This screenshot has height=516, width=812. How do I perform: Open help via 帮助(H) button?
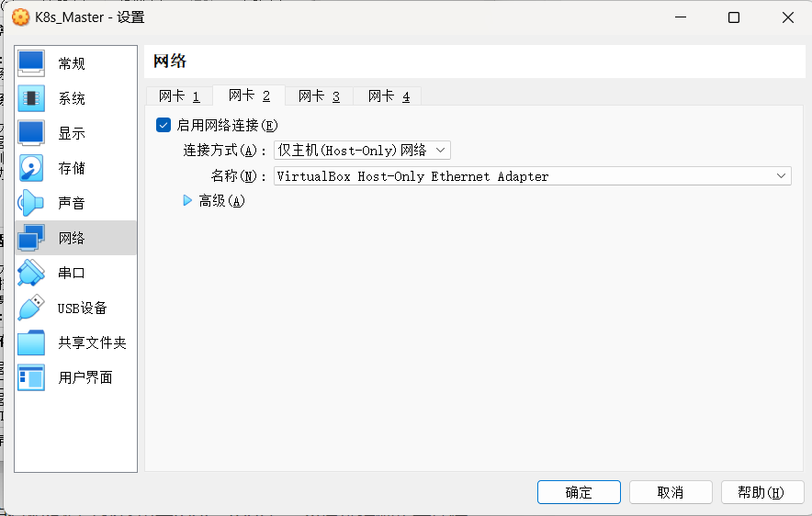(762, 492)
